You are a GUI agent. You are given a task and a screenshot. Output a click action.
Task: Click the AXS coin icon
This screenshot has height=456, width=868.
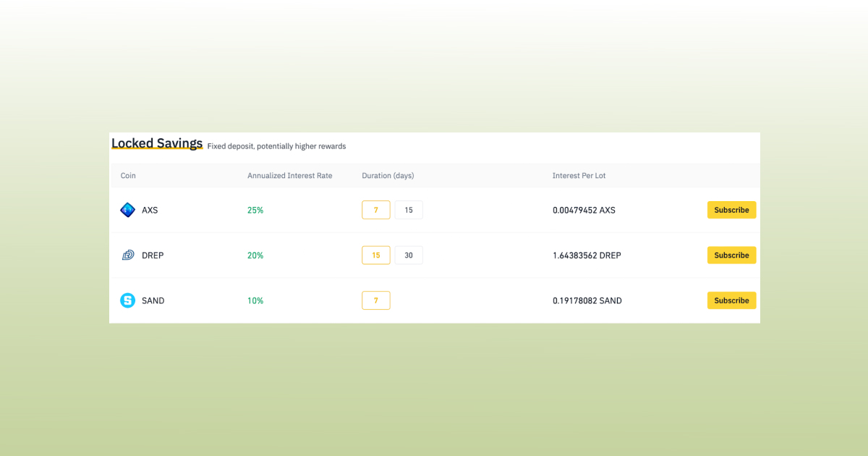click(x=128, y=210)
